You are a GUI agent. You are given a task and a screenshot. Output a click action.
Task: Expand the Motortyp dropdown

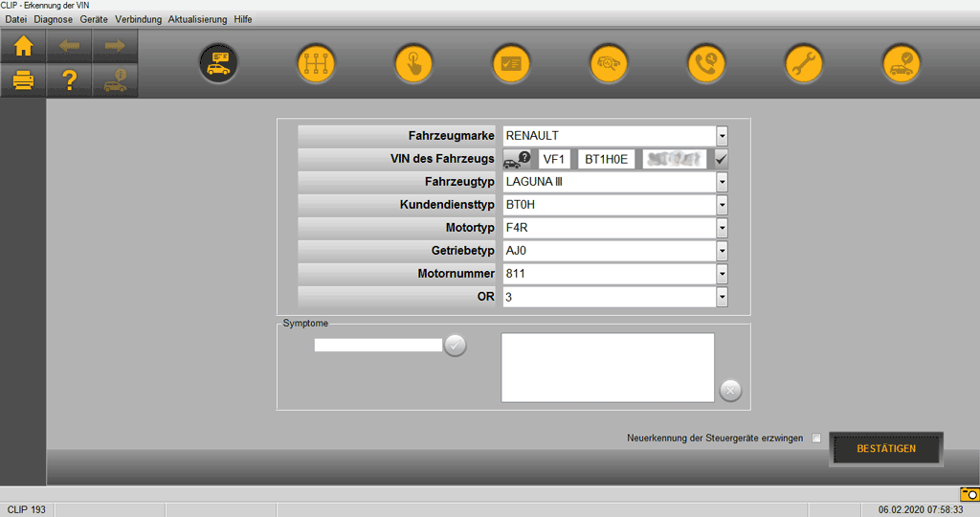723,228
